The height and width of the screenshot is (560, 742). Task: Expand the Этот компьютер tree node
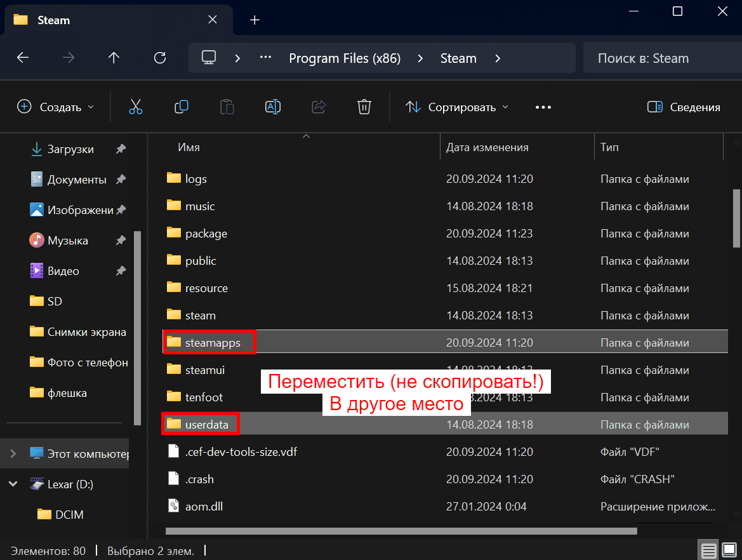13,453
